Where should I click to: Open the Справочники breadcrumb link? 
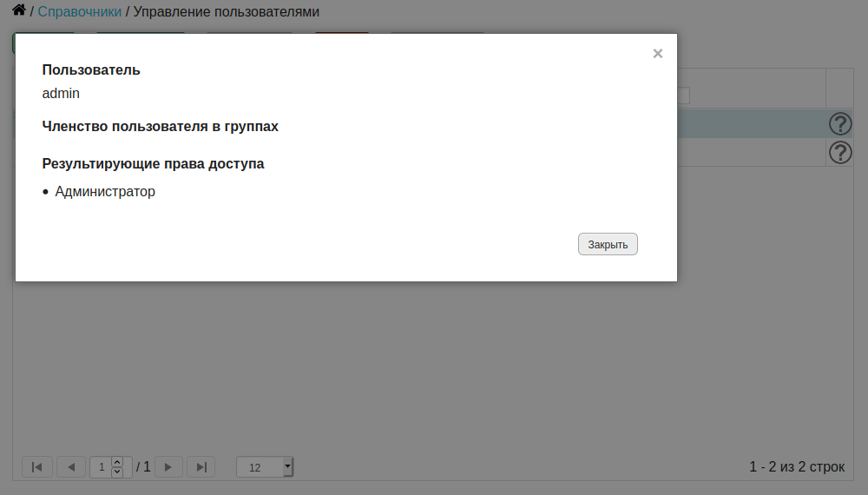click(x=79, y=11)
